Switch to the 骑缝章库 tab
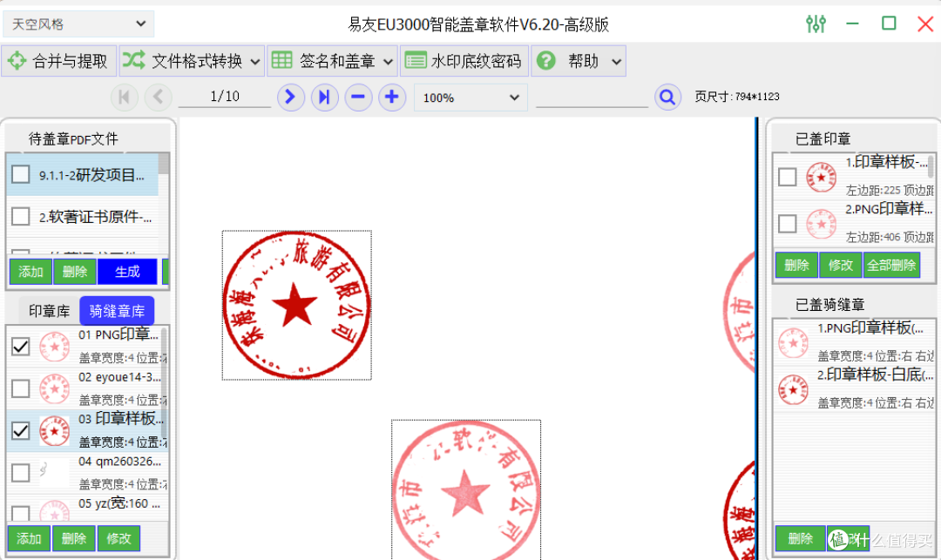941x560 pixels. pyautogui.click(x=117, y=311)
